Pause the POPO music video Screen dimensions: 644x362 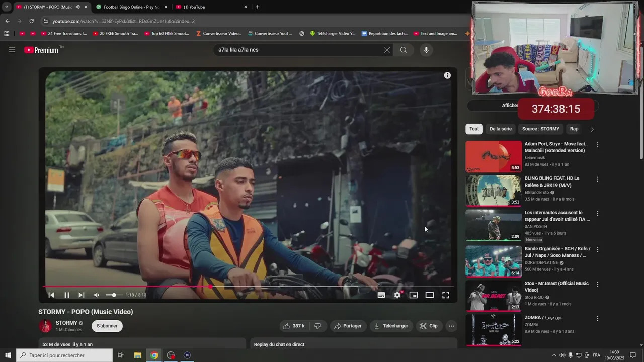click(67, 295)
